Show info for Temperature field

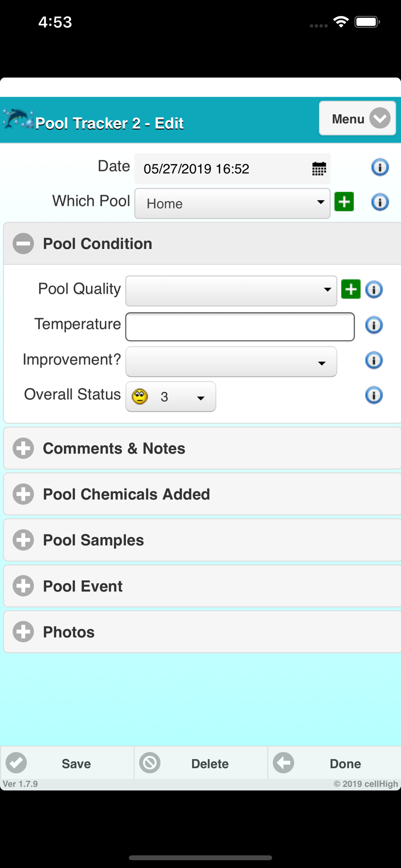point(374,325)
